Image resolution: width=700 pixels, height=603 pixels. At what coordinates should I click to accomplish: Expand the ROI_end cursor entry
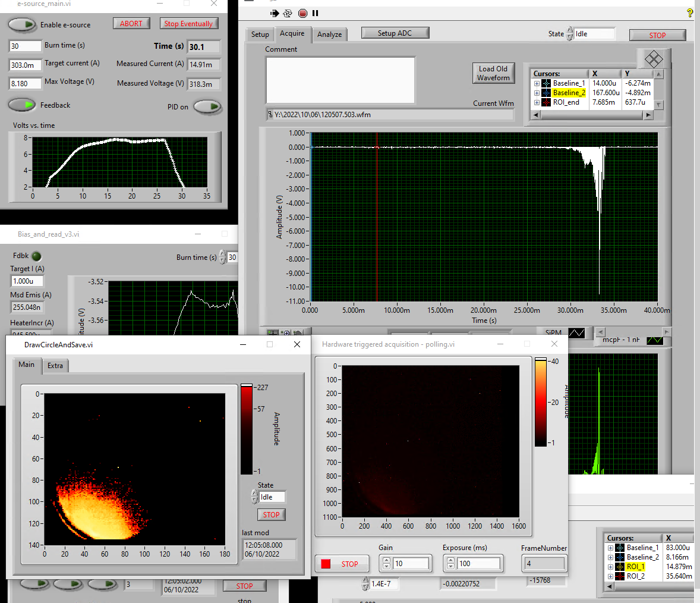[537, 102]
